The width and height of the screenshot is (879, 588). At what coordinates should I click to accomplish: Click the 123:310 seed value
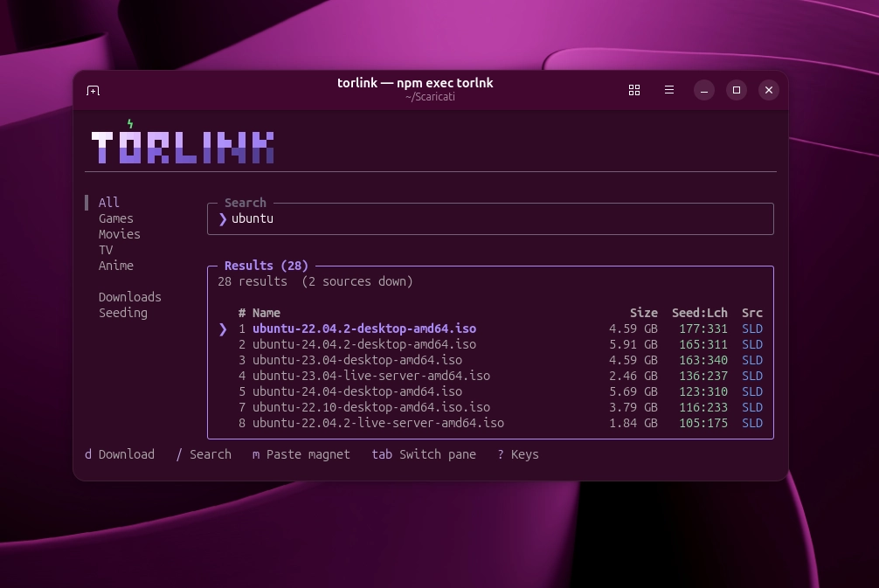(x=703, y=391)
